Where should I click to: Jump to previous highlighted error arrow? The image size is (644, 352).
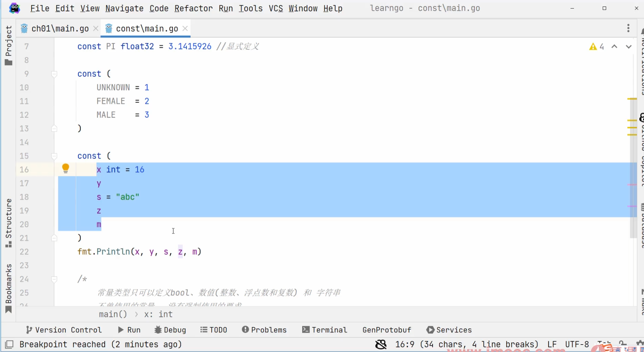614,47
